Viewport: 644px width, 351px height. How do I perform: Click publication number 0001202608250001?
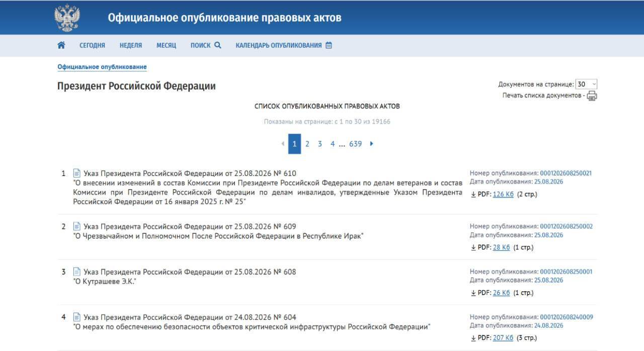click(x=566, y=272)
